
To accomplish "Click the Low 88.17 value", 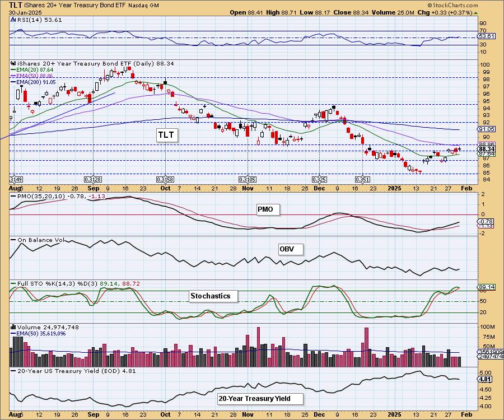I will click(x=315, y=12).
